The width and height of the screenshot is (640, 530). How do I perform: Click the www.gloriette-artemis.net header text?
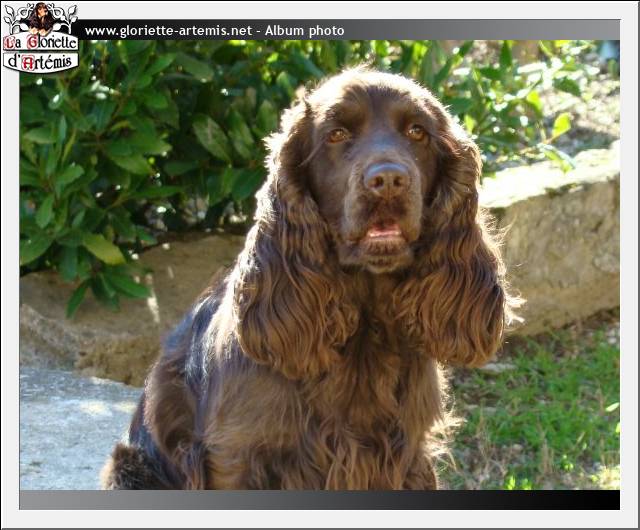click(168, 31)
